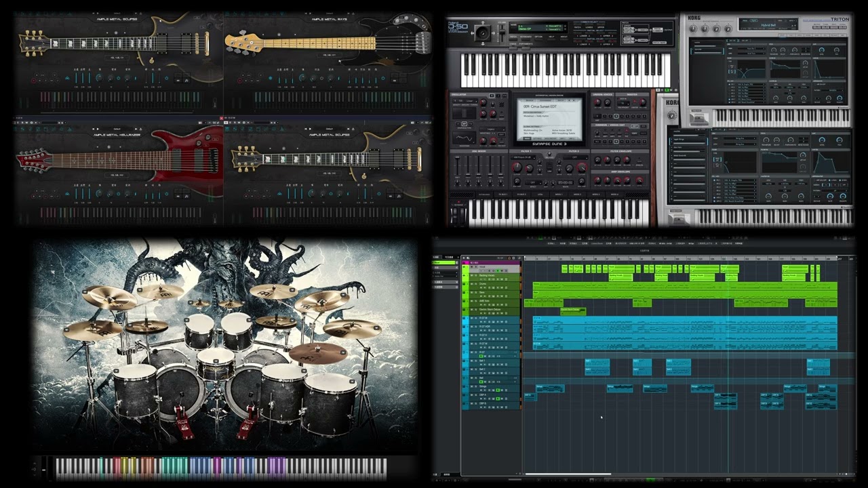Click the D-50 PATCH button
Screen dimensions: 868x488
click(513, 39)
